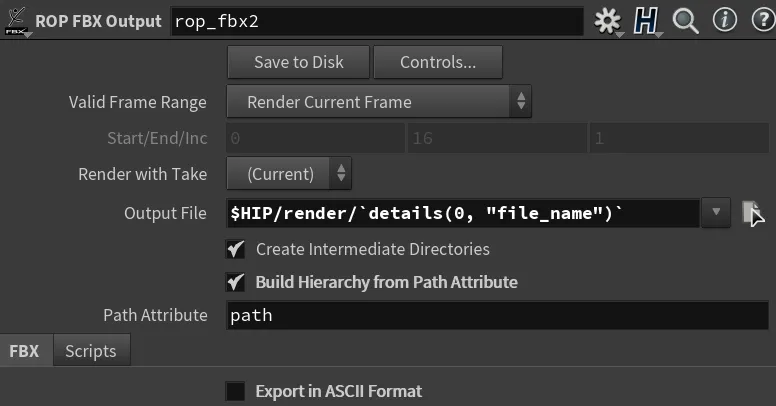This screenshot has height=406, width=776.
Task: Open the Output File chooser icon
Action: click(x=753, y=213)
